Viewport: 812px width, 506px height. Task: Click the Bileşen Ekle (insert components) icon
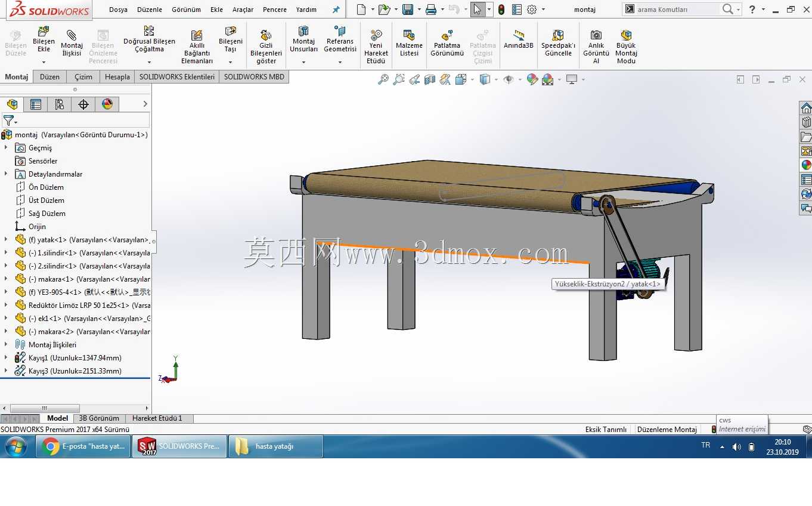coord(44,32)
